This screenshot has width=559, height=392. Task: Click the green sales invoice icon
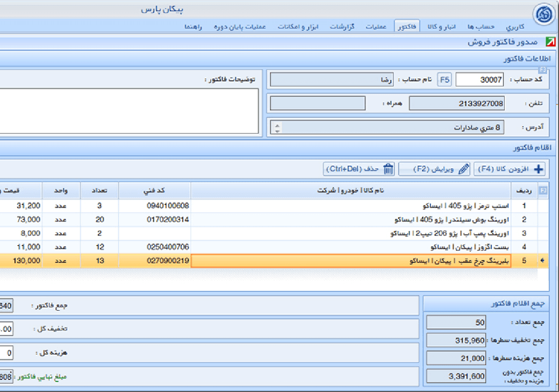point(550,42)
